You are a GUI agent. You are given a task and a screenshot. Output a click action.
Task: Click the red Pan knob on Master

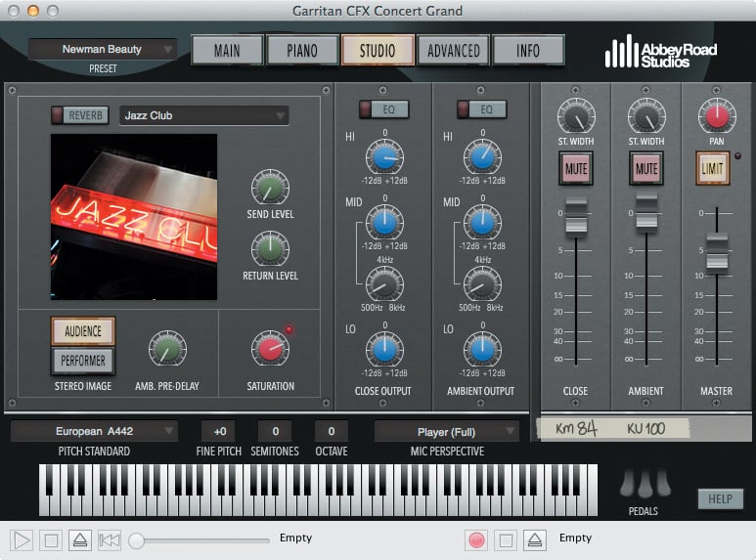coord(716,117)
